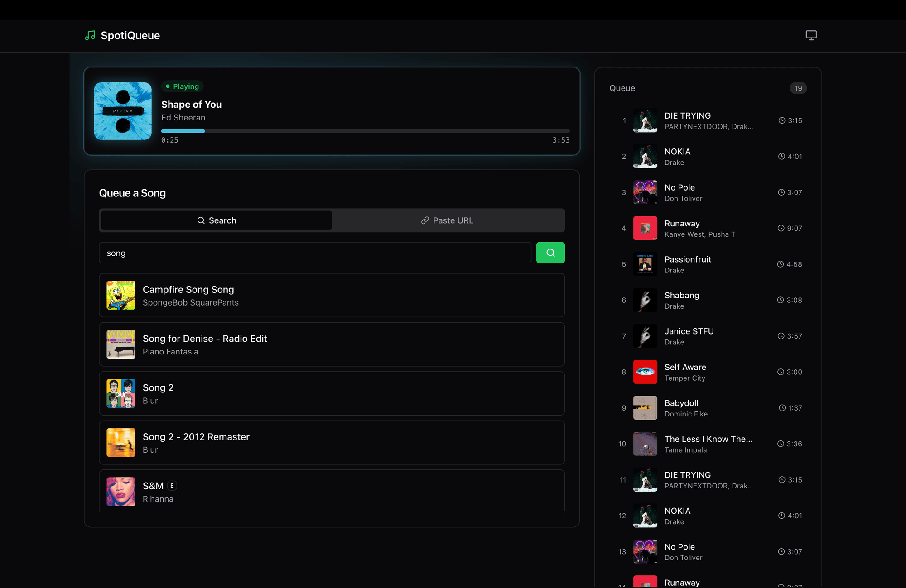Select Runaway by Kanye West, Pusha T
The image size is (906, 588).
[708, 228]
